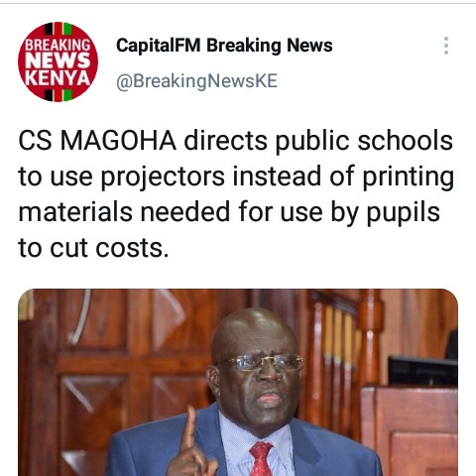Open the CapitalFM Breaking News display name

[x=224, y=46]
